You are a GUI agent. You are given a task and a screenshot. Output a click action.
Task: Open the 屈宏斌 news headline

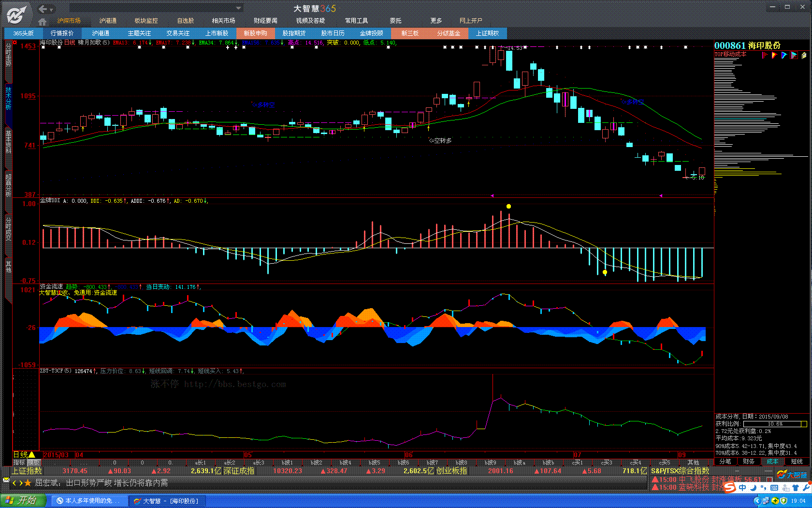click(101, 483)
